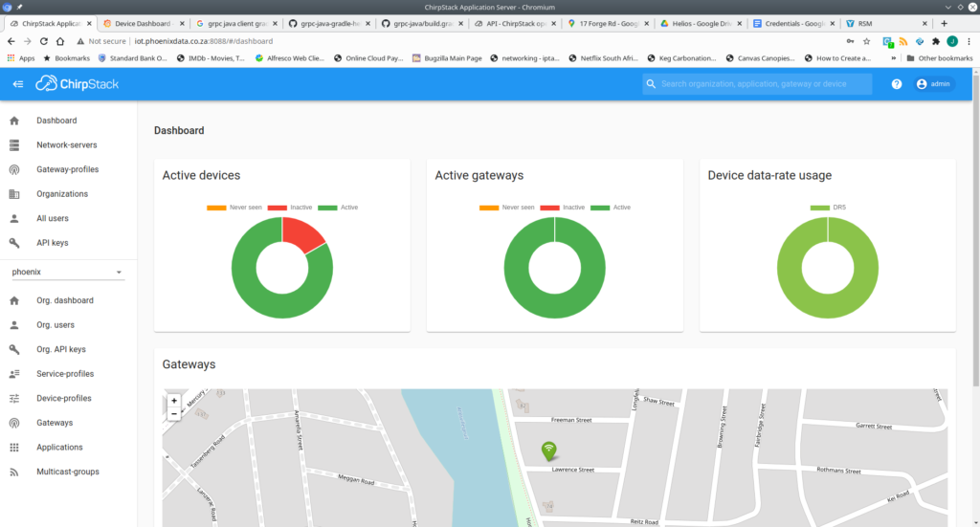
Task: Click the Applications grid icon
Action: (14, 447)
